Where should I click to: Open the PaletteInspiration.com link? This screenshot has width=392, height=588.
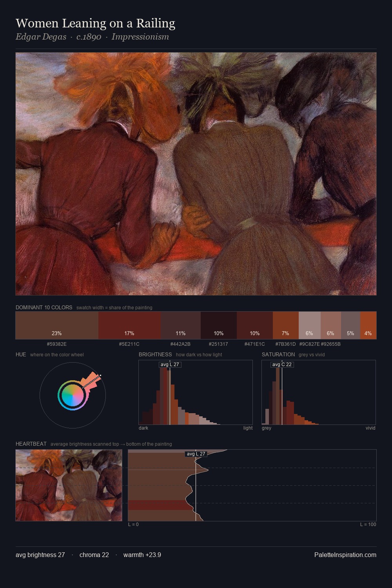coord(345,555)
